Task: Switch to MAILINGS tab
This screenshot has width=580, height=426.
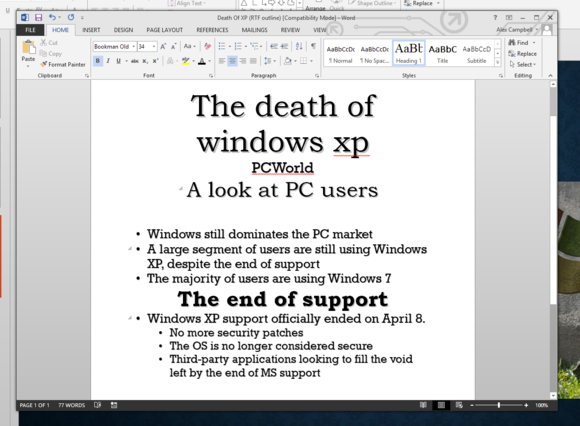Action: tap(254, 30)
